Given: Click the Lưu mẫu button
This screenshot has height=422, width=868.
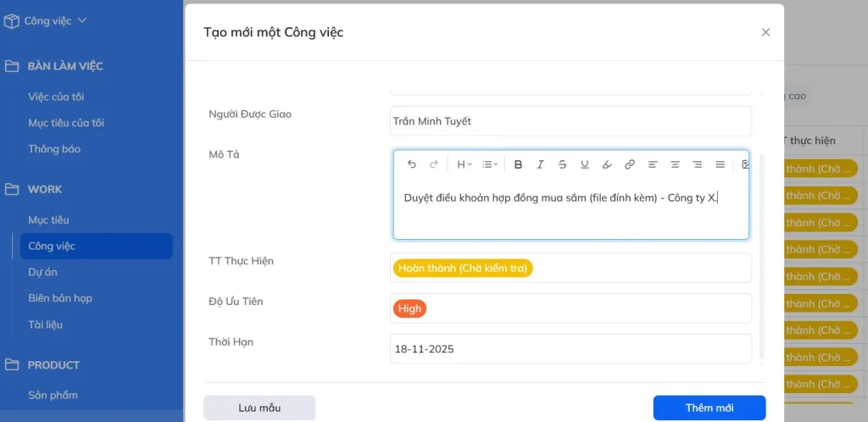Looking at the screenshot, I should coord(259,408).
